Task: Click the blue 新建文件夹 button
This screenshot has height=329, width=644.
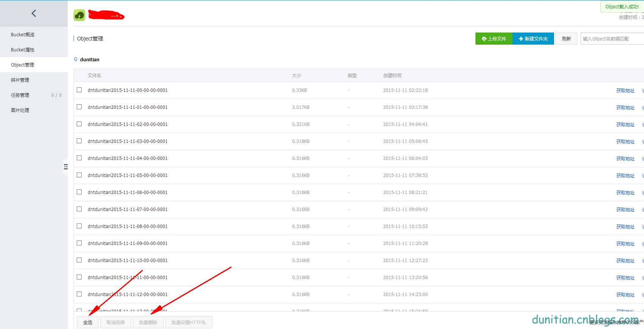Action: [x=533, y=39]
